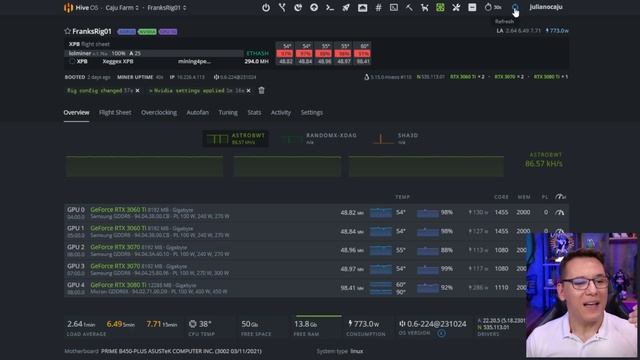Select the ASTROBWT algorithm chart
The image size is (640, 360).
pyautogui.click(x=236, y=139)
